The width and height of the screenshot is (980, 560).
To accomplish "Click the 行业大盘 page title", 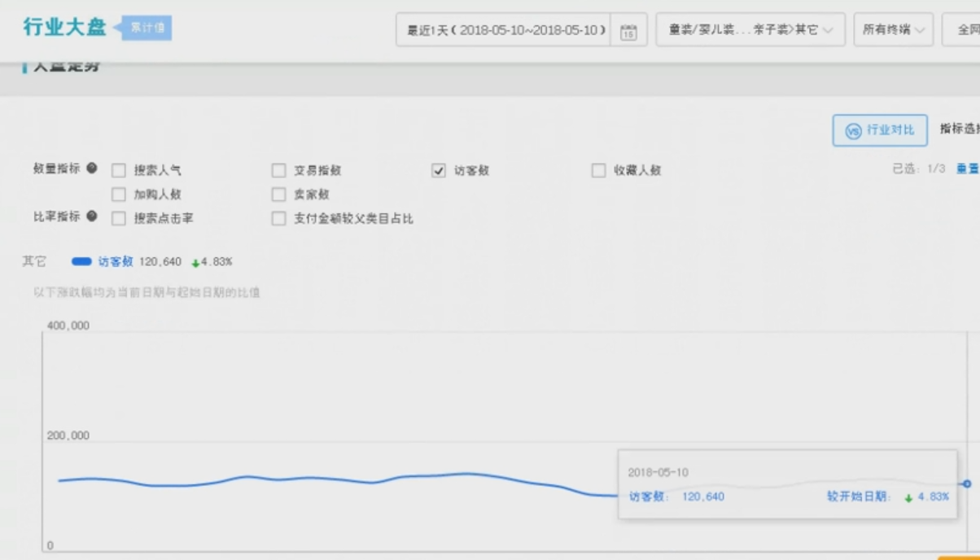I will coord(64,27).
